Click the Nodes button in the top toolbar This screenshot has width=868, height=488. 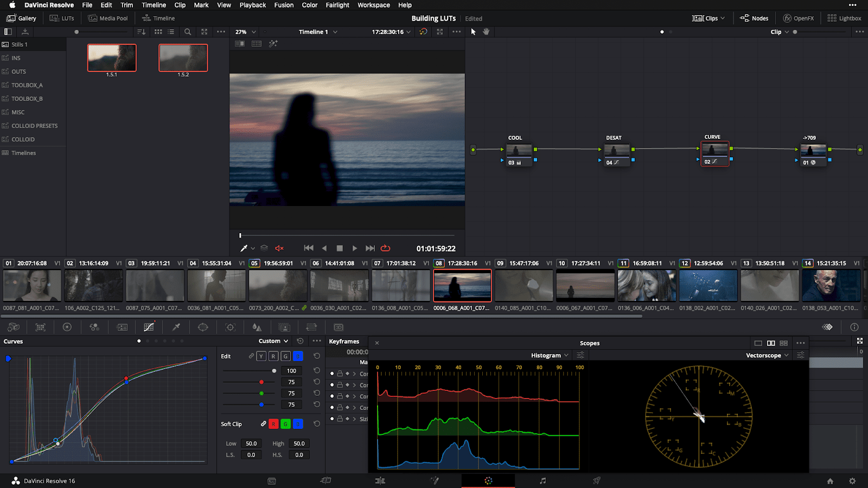point(754,18)
